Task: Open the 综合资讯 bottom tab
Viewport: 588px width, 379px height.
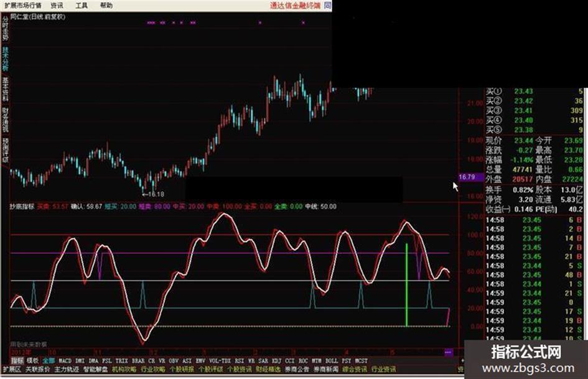Action: [355, 369]
